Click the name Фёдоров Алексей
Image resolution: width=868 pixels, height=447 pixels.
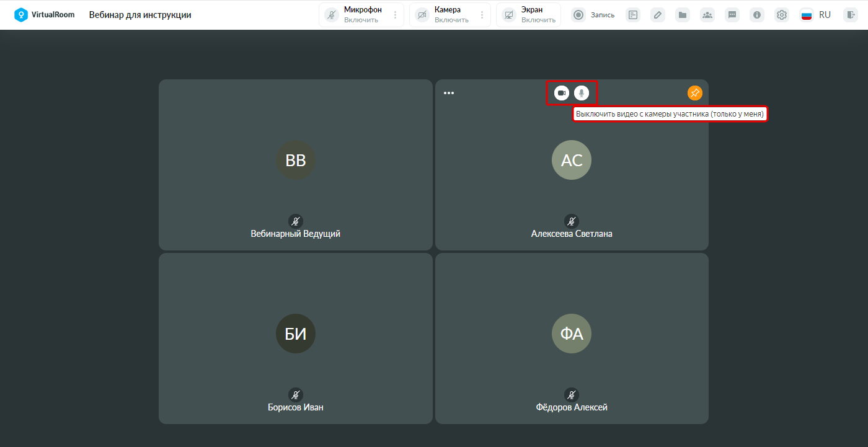click(572, 407)
